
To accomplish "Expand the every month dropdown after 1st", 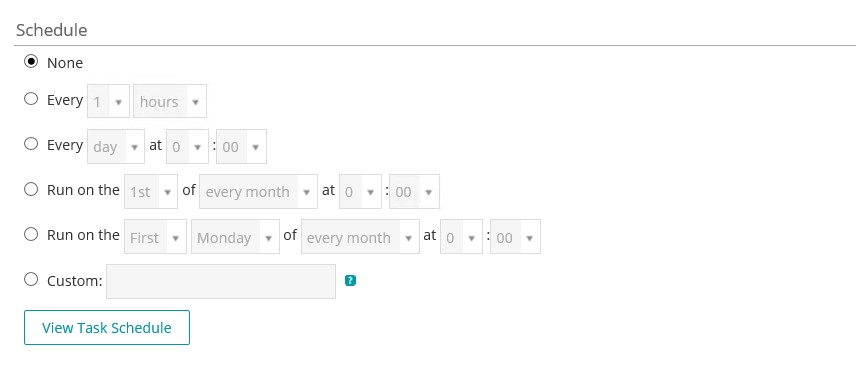I will click(258, 192).
